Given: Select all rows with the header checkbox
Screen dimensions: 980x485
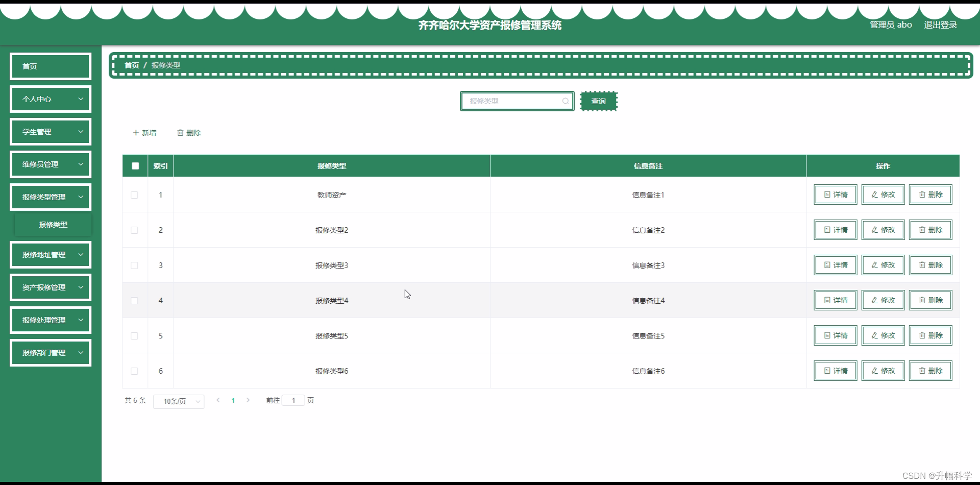Looking at the screenshot, I should pyautogui.click(x=135, y=165).
